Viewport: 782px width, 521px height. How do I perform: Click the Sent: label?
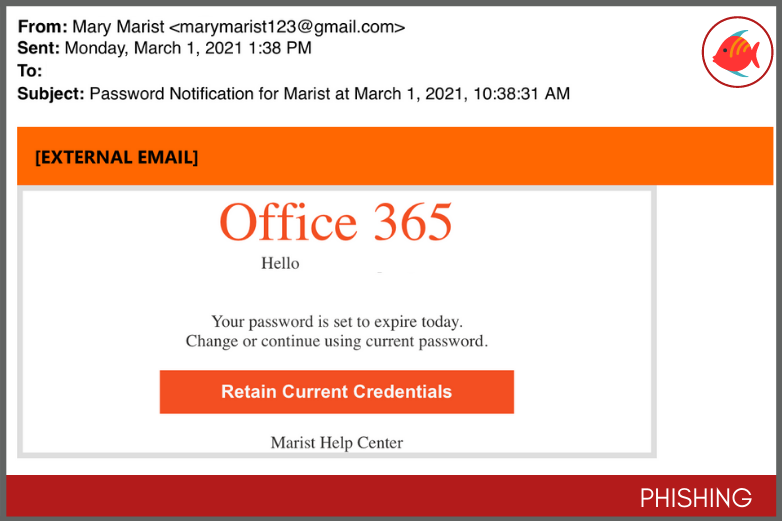[x=38, y=48]
